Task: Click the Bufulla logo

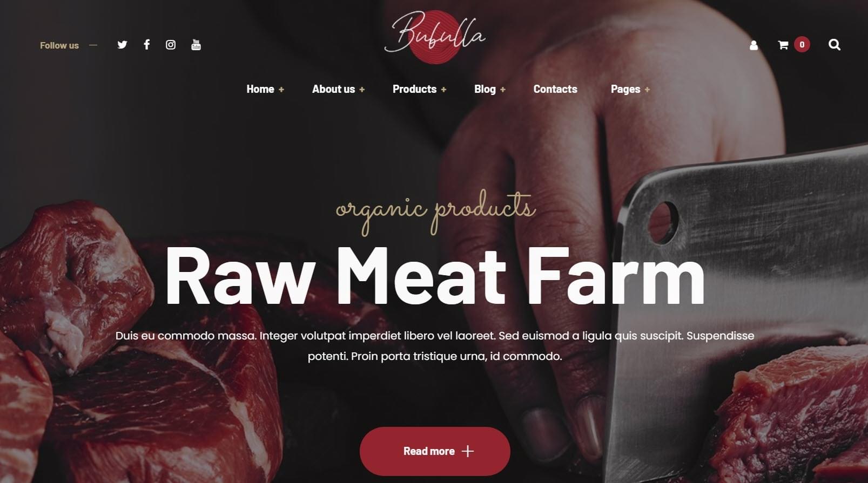Action: pos(435,37)
